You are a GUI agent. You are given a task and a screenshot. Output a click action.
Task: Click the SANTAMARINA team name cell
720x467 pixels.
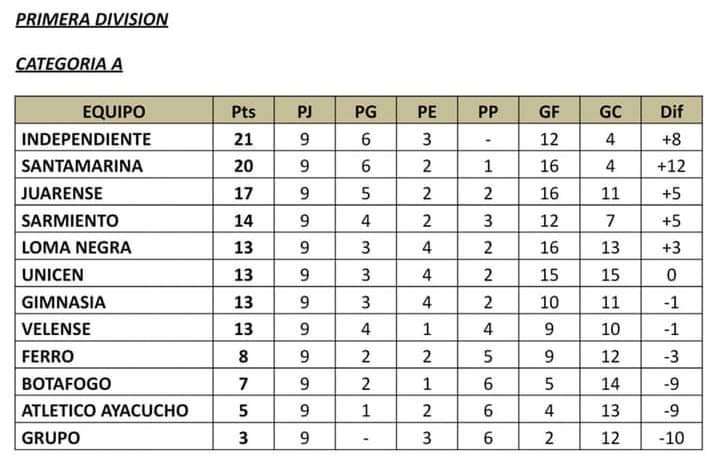[114, 165]
